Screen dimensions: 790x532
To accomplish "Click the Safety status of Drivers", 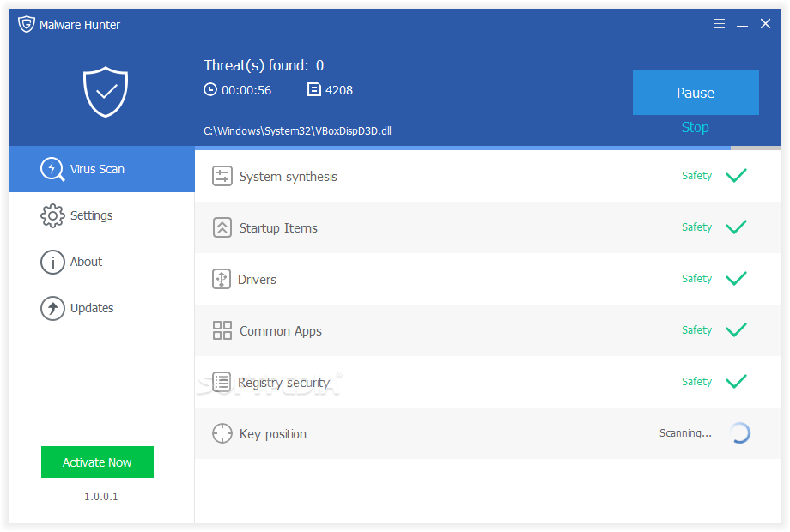I will [696, 278].
